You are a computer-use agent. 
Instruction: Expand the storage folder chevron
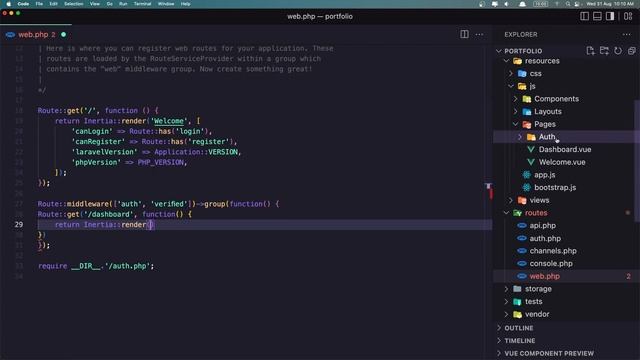tap(507, 289)
